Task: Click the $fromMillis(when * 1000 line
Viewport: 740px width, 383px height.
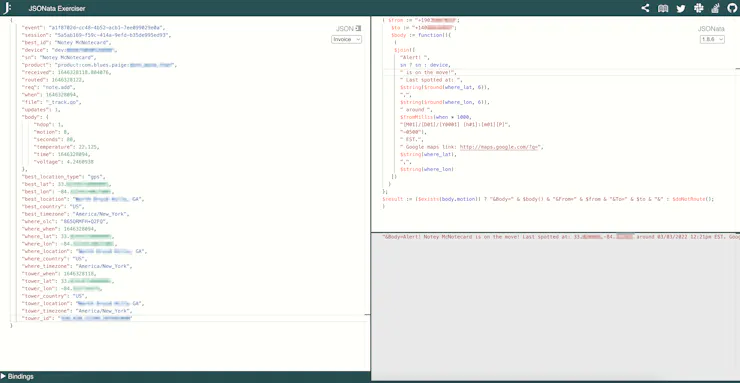Action: (436, 117)
